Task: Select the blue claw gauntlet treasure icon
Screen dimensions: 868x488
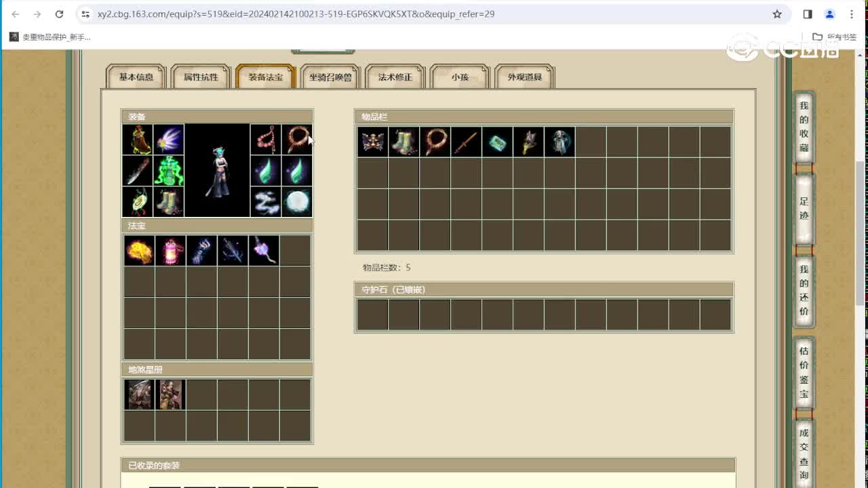Action: (x=201, y=251)
